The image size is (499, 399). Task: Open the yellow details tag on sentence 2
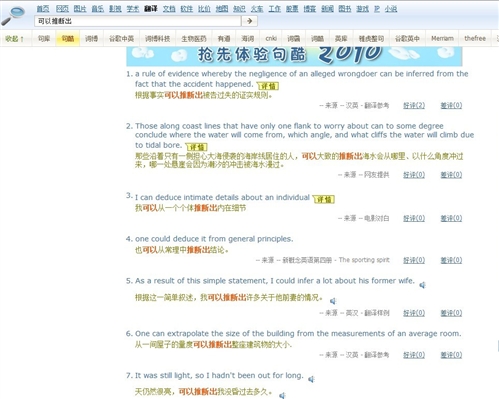point(197,147)
